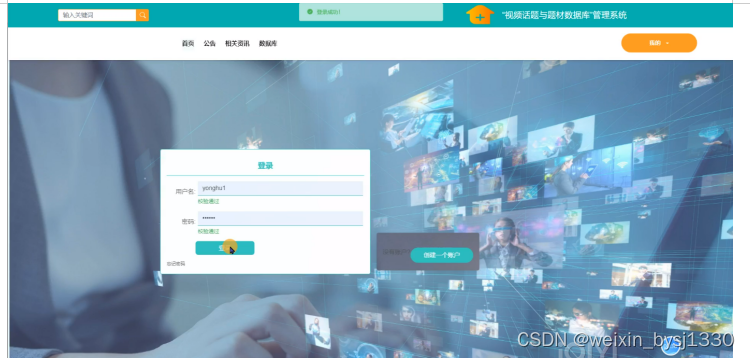Open the 数据库 navigation item

[268, 44]
